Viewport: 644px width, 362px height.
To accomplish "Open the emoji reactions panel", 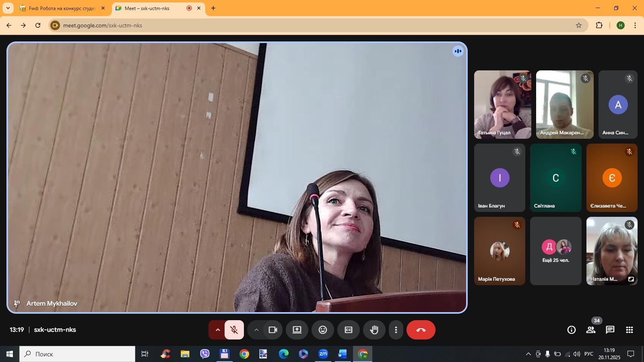I will [323, 330].
